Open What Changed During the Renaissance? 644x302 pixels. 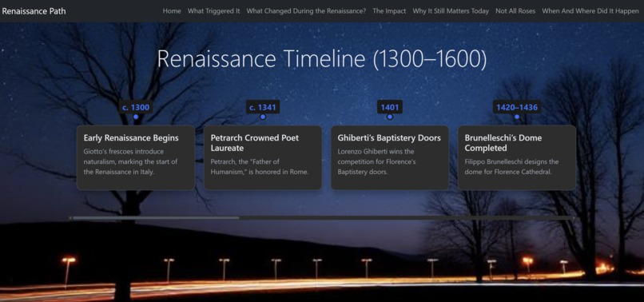point(306,11)
